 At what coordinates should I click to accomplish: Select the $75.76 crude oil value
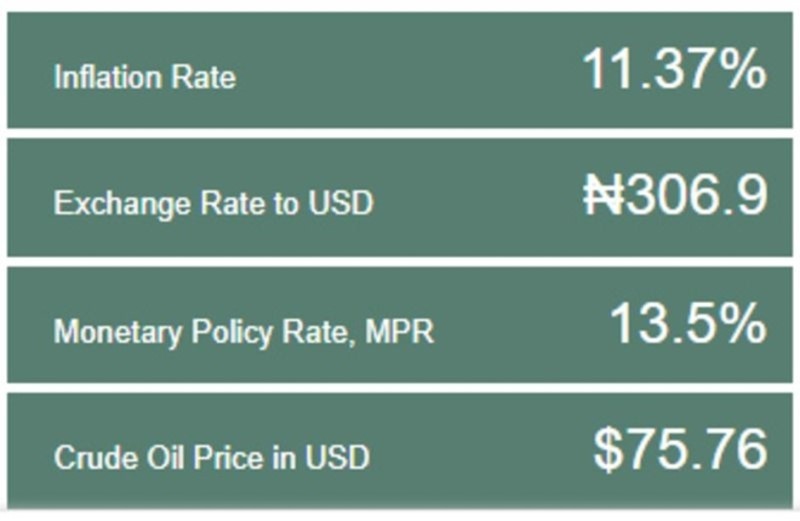click(680, 451)
